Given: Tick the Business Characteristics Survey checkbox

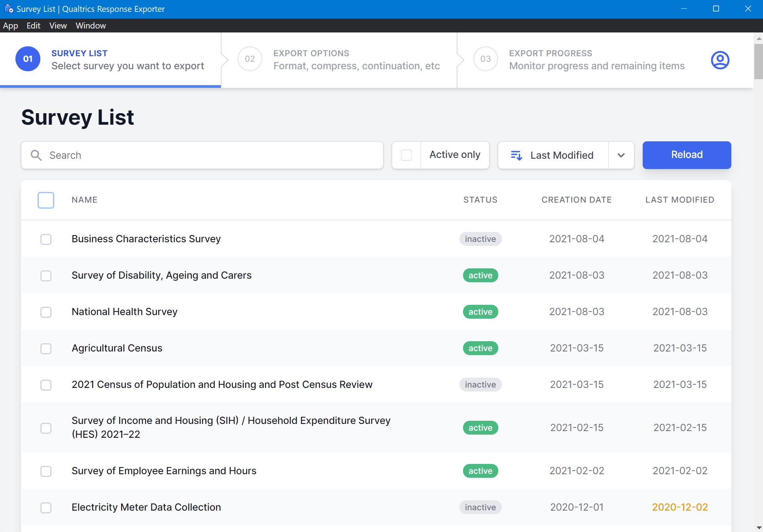Looking at the screenshot, I should [x=46, y=239].
